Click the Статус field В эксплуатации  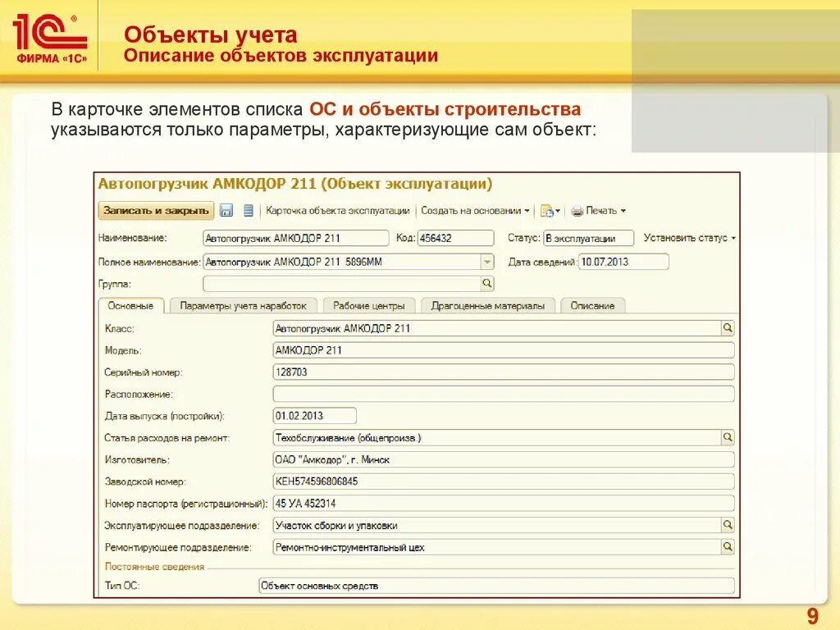click(588, 239)
